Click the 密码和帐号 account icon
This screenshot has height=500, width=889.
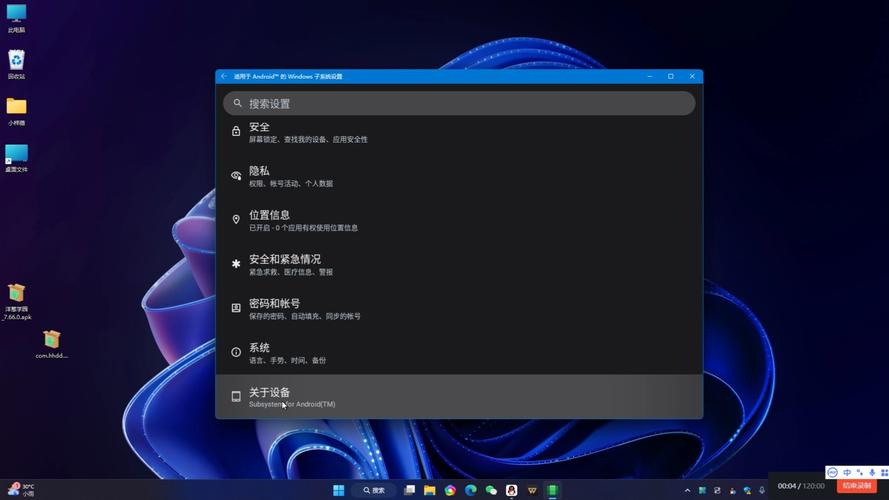(x=236, y=308)
